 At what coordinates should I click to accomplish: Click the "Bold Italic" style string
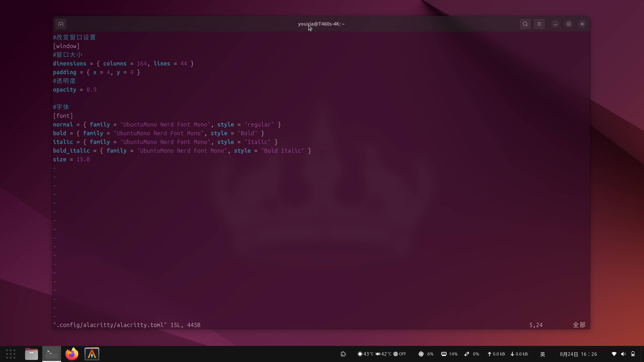tap(283, 151)
